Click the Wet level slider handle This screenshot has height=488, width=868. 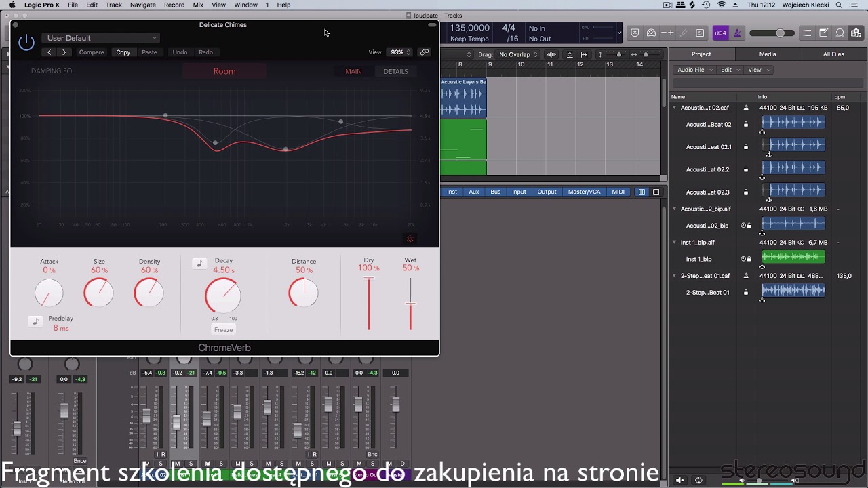tap(410, 303)
